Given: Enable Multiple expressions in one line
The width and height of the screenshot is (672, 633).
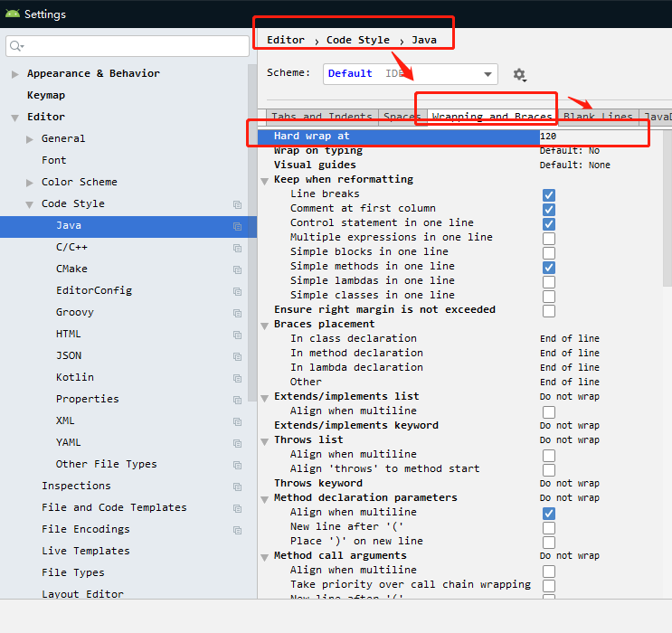Looking at the screenshot, I should (x=549, y=239).
